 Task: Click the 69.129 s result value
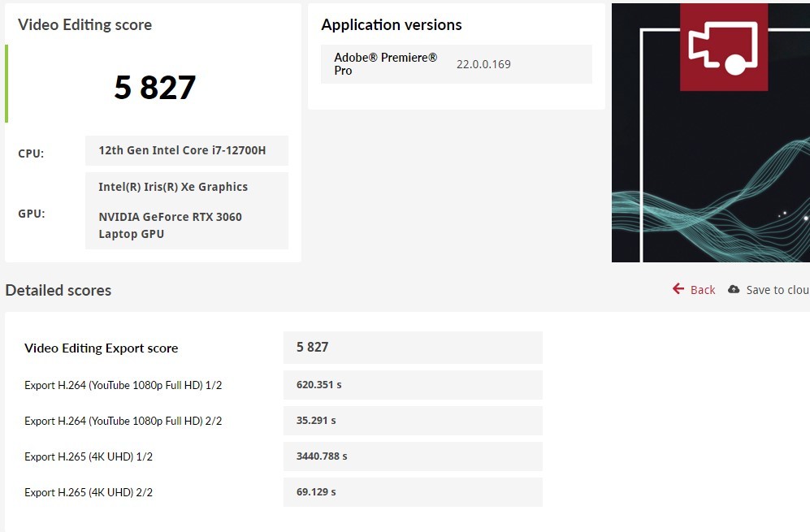315,491
